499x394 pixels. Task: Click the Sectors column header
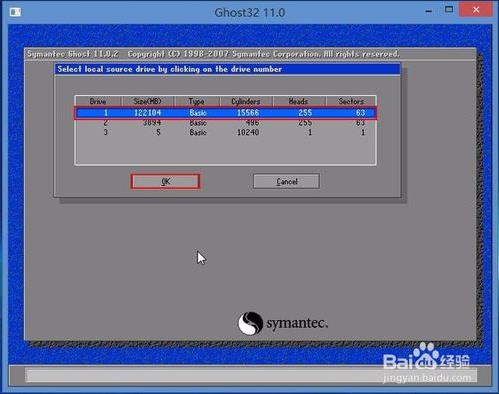tap(351, 101)
